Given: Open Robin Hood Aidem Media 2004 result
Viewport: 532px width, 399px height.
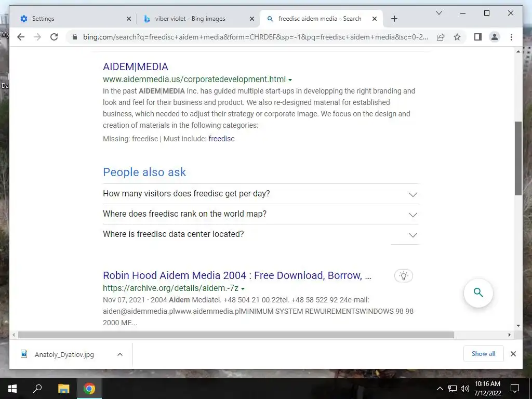Looking at the screenshot, I should (x=237, y=275).
